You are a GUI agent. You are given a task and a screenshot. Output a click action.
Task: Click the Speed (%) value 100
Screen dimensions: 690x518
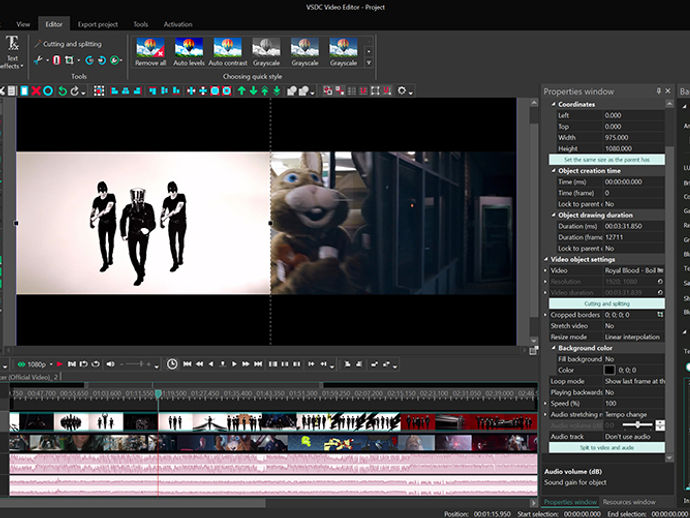[633, 403]
